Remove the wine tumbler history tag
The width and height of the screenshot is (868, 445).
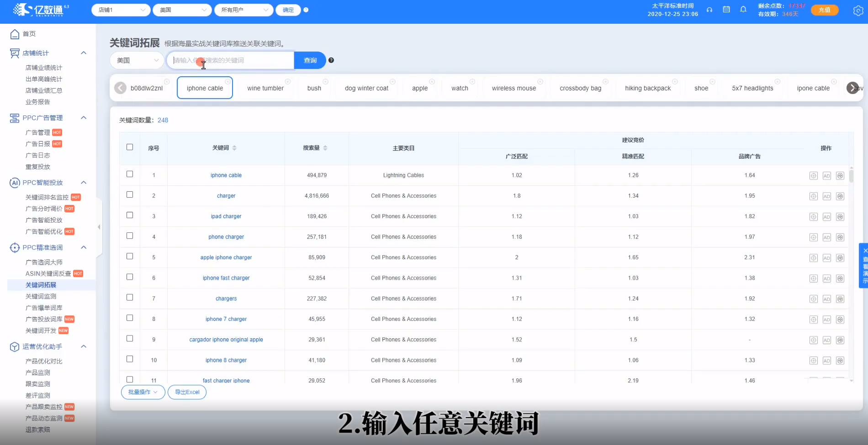(288, 82)
